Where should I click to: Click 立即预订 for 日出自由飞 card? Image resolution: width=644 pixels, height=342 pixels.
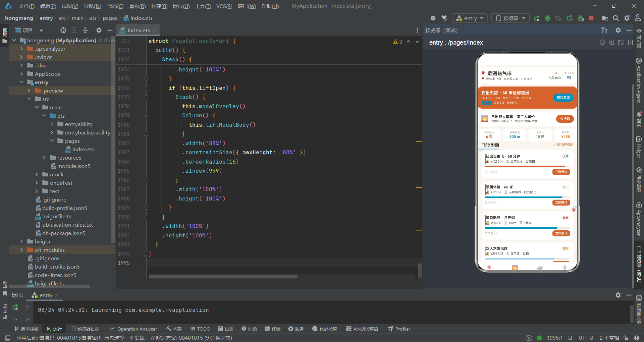561,172
